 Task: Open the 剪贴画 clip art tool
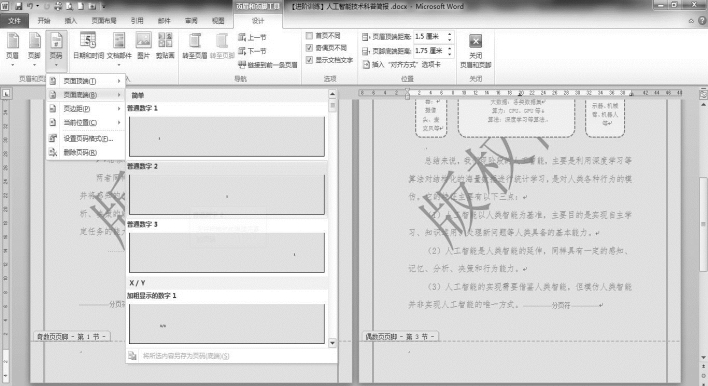165,46
